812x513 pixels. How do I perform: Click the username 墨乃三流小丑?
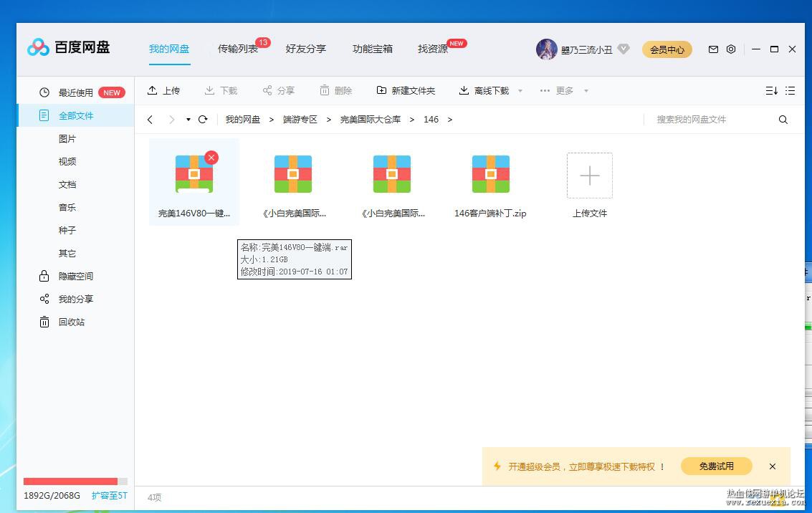(587, 49)
